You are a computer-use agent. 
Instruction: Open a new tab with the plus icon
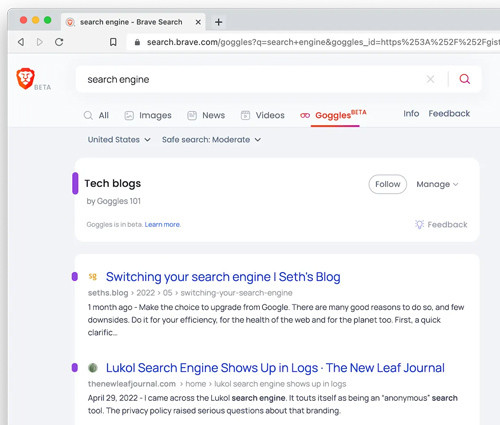click(x=219, y=22)
